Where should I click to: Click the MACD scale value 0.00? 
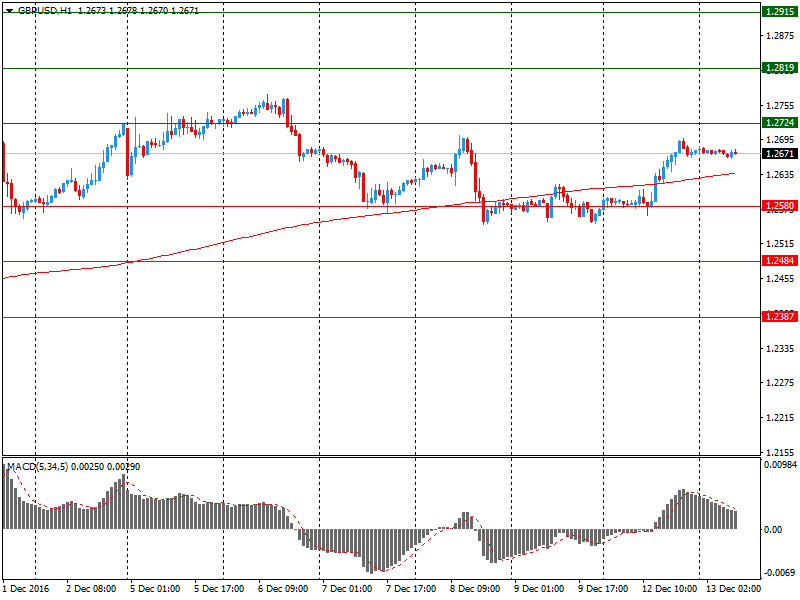[x=773, y=530]
